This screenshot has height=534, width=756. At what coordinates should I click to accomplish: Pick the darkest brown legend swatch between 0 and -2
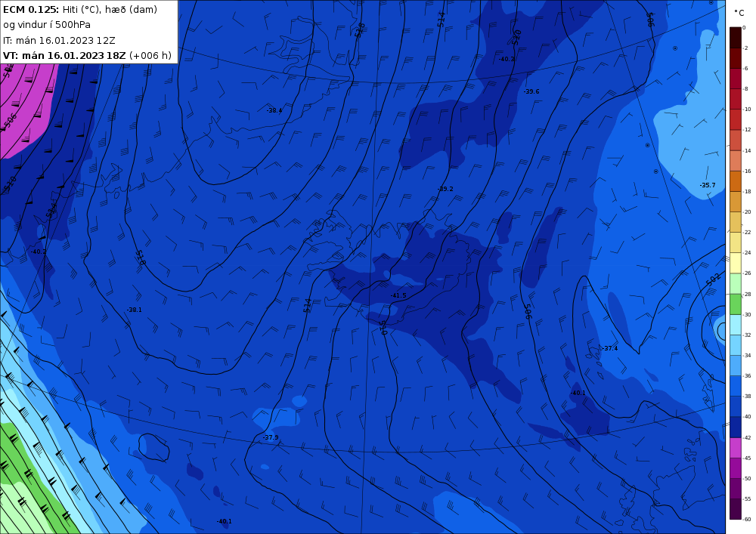tap(736, 38)
